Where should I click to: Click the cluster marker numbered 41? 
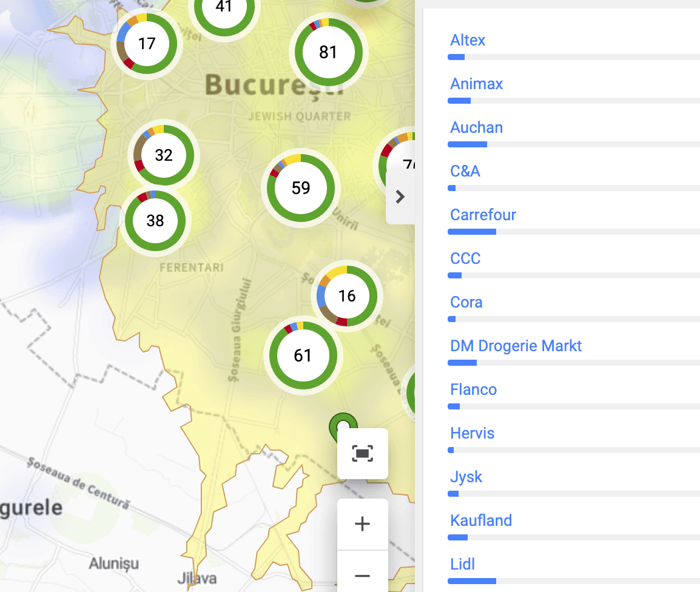pyautogui.click(x=224, y=7)
